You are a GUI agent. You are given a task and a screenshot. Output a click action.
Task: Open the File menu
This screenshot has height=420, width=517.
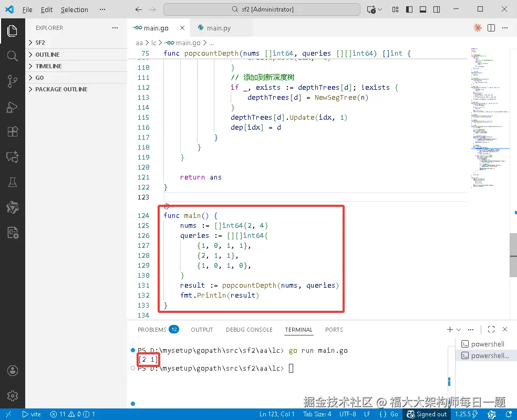(27, 9)
